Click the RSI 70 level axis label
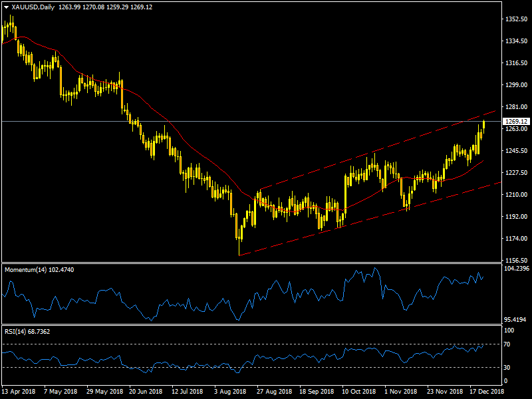The image size is (532, 399). 507,344
